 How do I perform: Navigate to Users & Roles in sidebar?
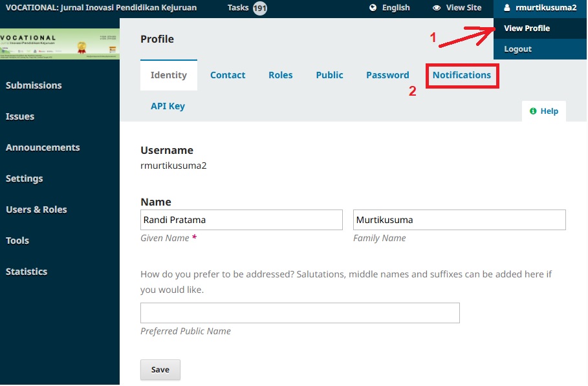[x=36, y=209]
